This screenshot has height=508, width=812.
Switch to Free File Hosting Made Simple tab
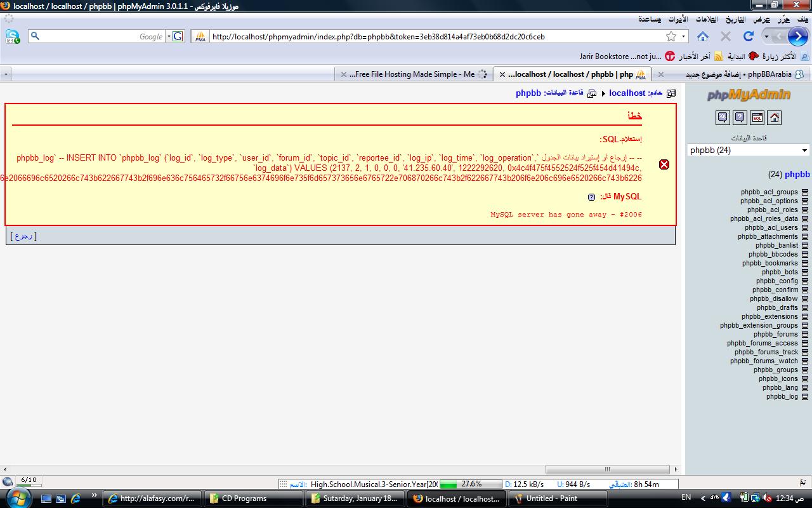(x=415, y=74)
